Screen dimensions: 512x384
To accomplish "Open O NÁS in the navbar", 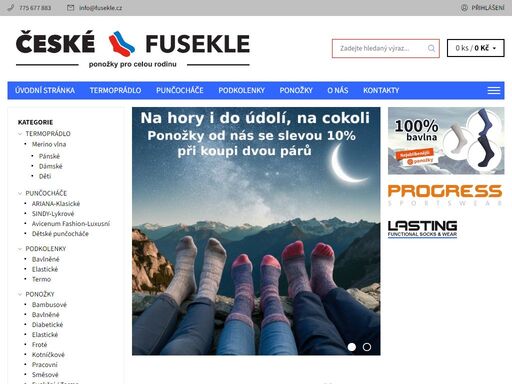I will 338,90.
